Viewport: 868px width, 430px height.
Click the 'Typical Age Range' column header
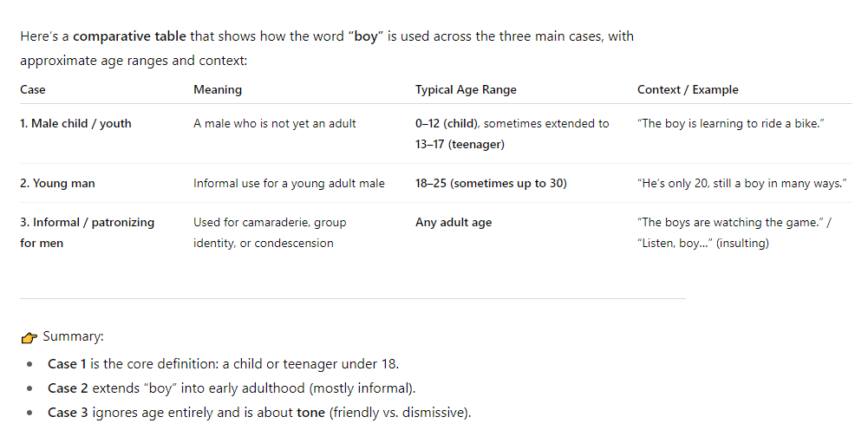pos(466,89)
